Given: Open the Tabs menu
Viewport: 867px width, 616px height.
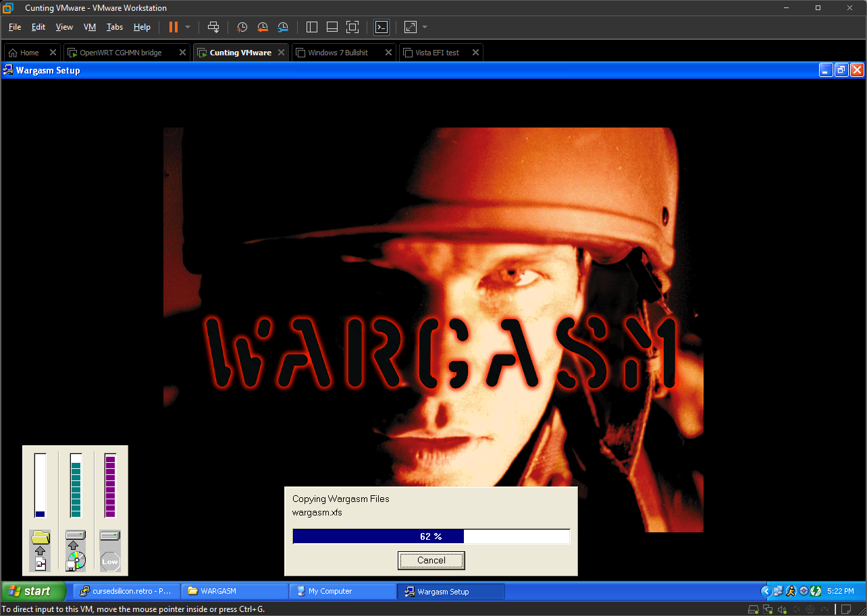Looking at the screenshot, I should 115,27.
